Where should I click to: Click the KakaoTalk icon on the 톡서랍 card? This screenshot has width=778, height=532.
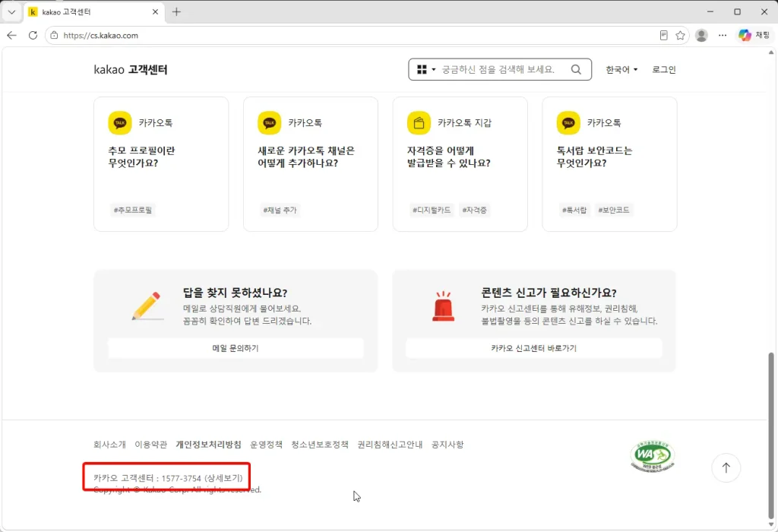tap(568, 122)
